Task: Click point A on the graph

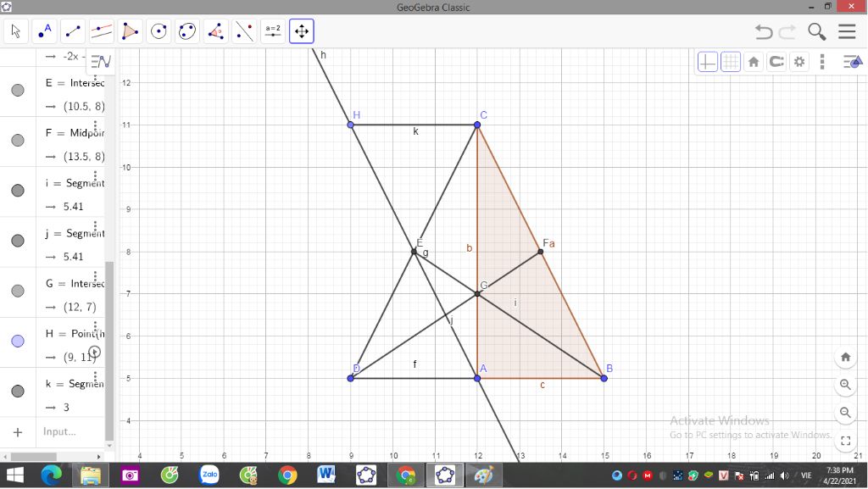Action: [477, 378]
